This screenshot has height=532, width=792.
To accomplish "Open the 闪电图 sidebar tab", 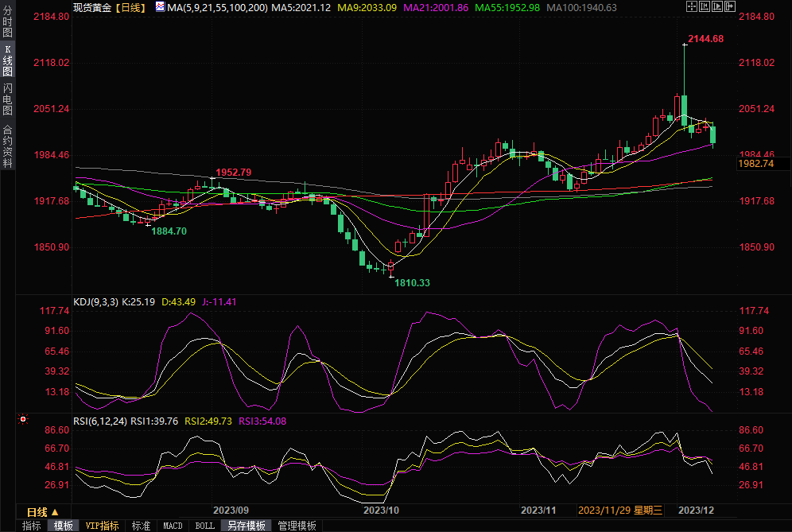I will tap(7, 99).
